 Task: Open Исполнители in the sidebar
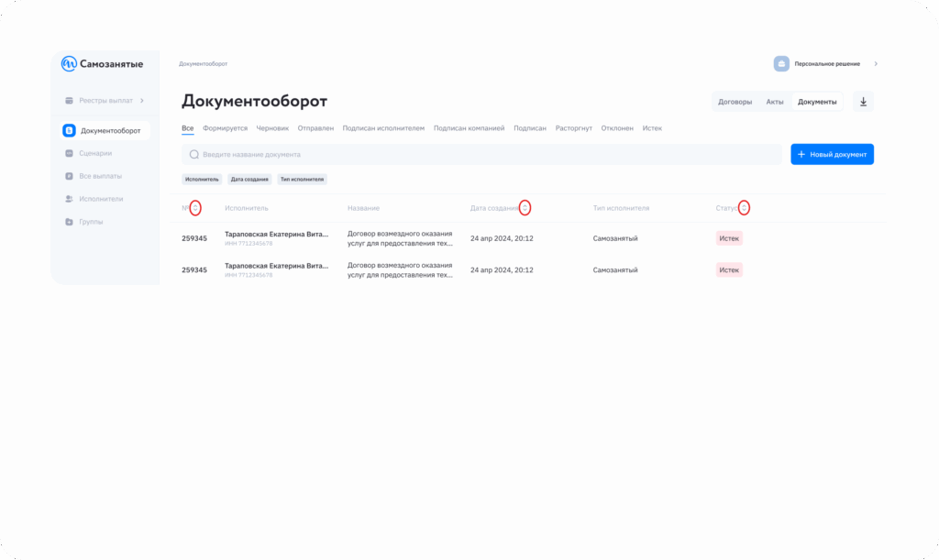pyautogui.click(x=100, y=199)
